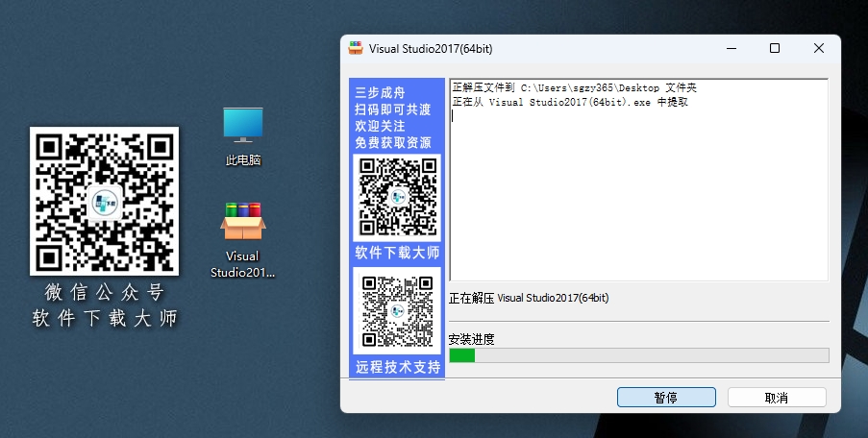Click the Visual Studio2017(64bit) window title text
868x438 pixels.
(431, 49)
